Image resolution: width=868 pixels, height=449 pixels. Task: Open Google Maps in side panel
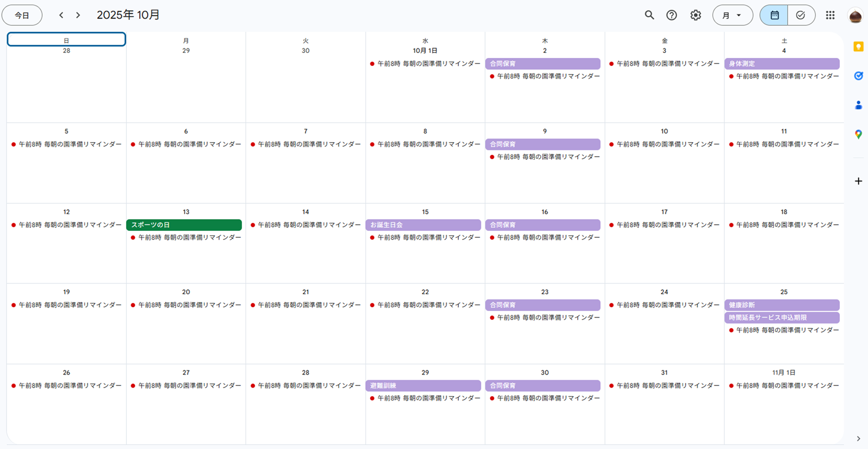tap(858, 134)
